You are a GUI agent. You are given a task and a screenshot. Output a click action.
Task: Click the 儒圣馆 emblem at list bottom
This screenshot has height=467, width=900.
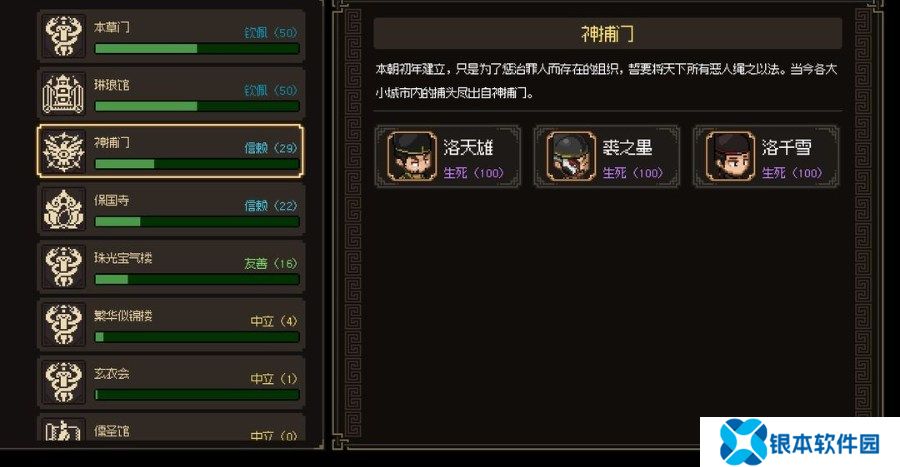tap(64, 430)
